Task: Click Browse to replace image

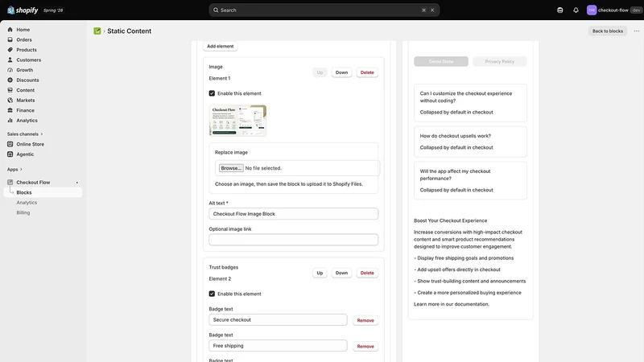Action: (231, 168)
